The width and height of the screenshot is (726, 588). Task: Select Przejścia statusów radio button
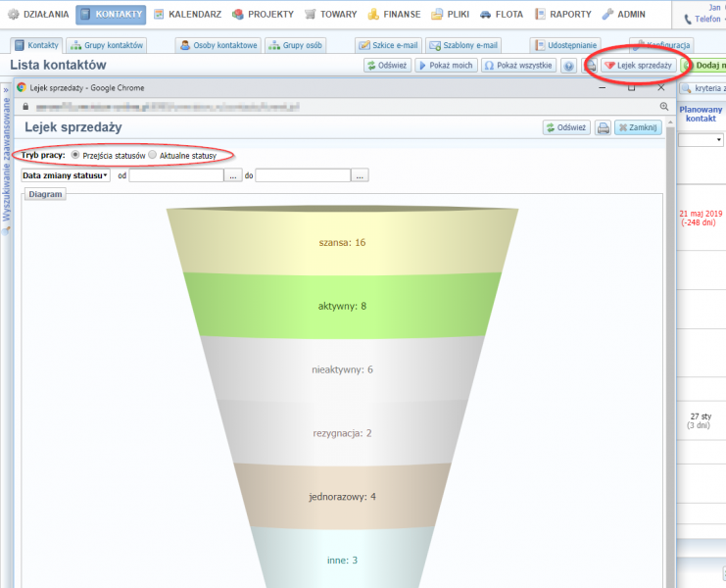pos(76,155)
